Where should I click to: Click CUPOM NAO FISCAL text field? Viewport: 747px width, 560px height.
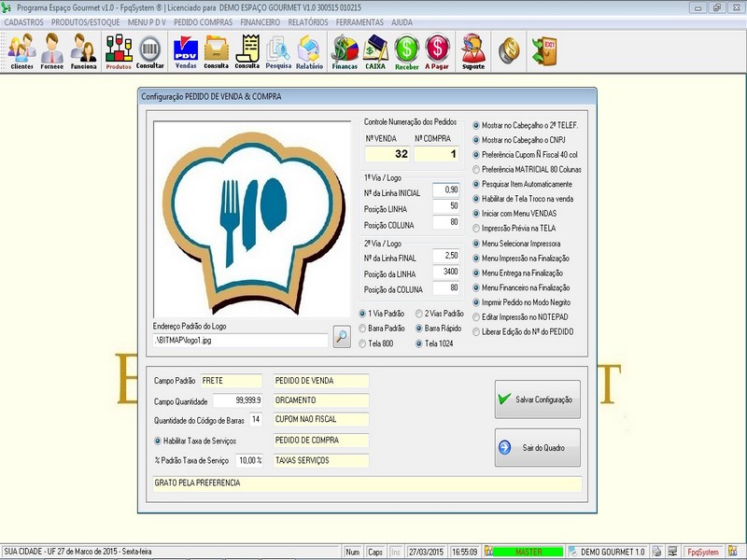(321, 419)
